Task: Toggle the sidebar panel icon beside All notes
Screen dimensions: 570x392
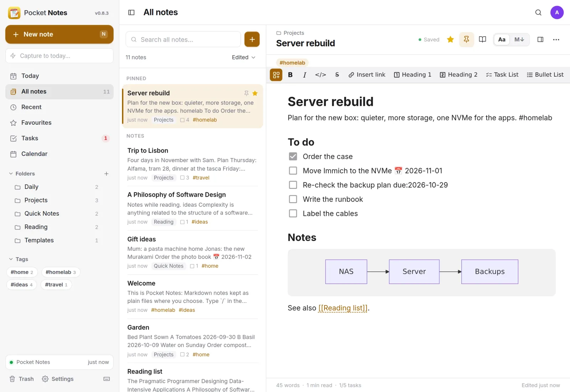Action: pyautogui.click(x=131, y=12)
